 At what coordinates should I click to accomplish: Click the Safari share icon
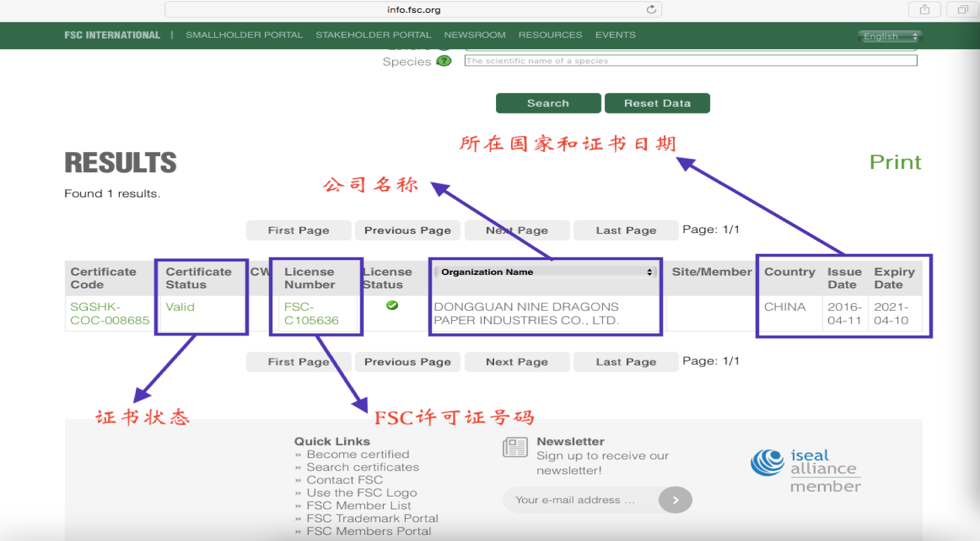click(x=925, y=9)
